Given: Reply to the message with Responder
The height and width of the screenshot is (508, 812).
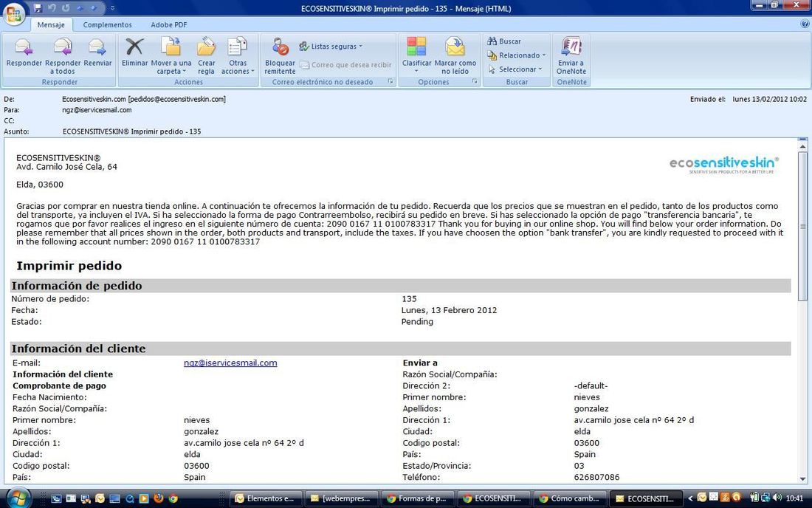Looking at the screenshot, I should (x=24, y=53).
